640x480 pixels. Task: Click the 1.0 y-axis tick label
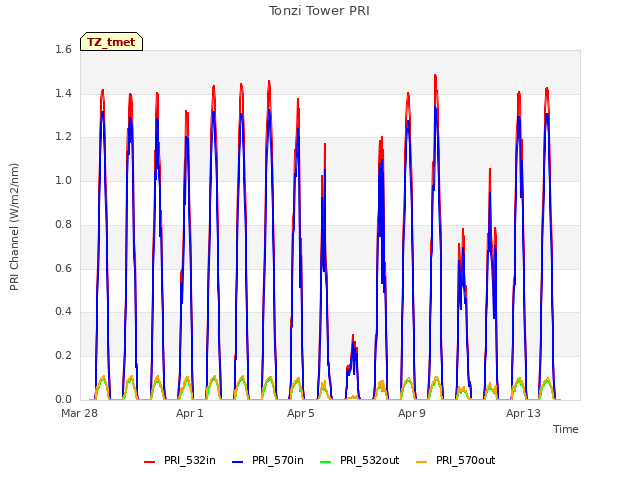click(63, 180)
